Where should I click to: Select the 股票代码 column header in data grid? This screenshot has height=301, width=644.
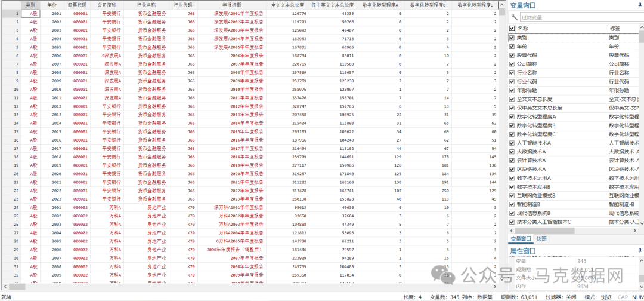(x=77, y=5)
